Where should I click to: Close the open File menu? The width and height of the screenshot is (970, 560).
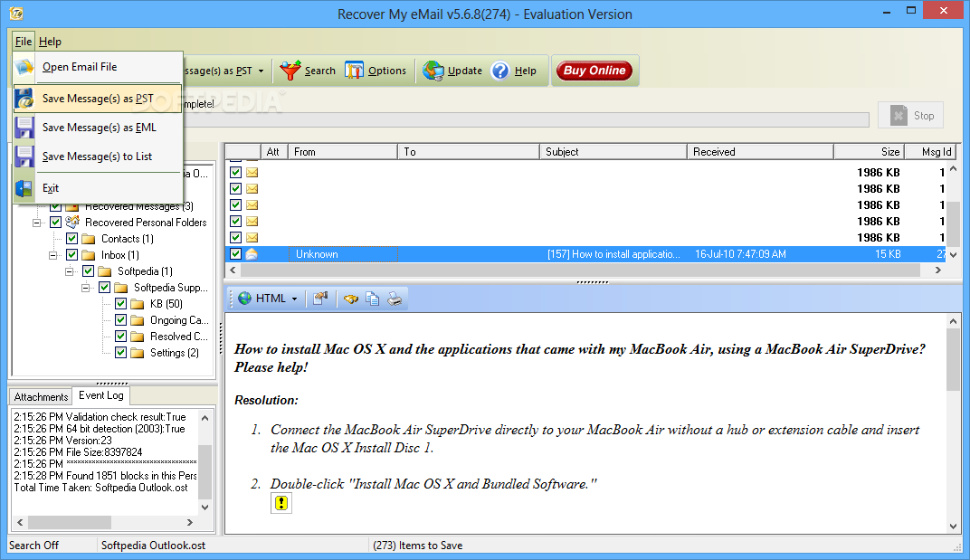pos(24,42)
